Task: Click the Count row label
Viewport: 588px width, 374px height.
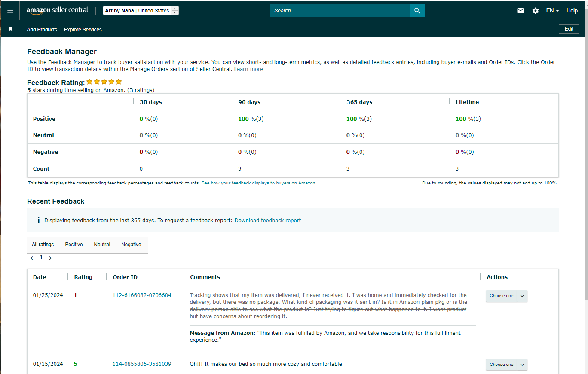Action: click(41, 169)
